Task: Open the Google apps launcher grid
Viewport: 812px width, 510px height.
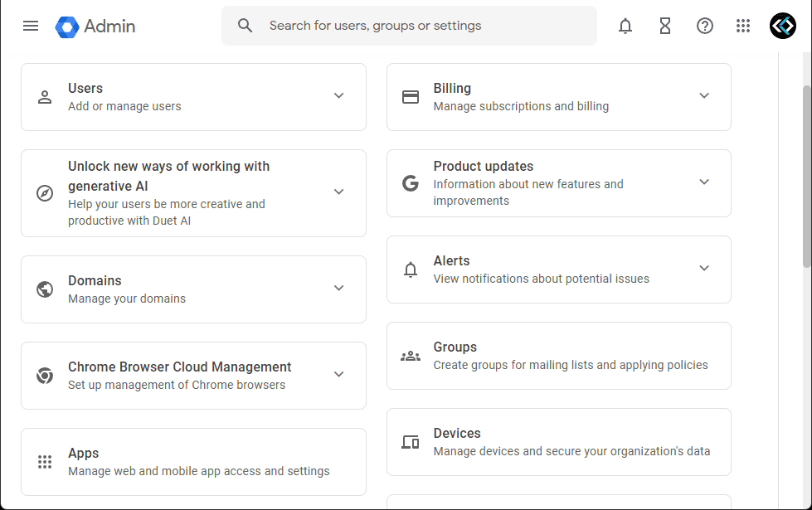Action: (x=743, y=26)
